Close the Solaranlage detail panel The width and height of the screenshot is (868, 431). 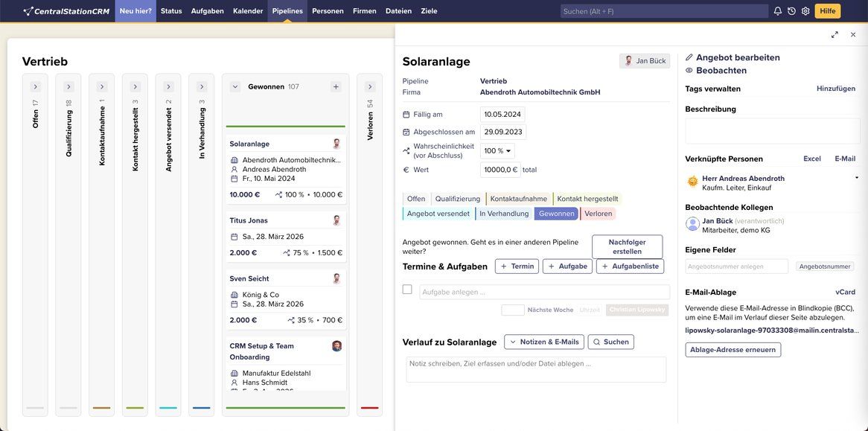point(853,34)
